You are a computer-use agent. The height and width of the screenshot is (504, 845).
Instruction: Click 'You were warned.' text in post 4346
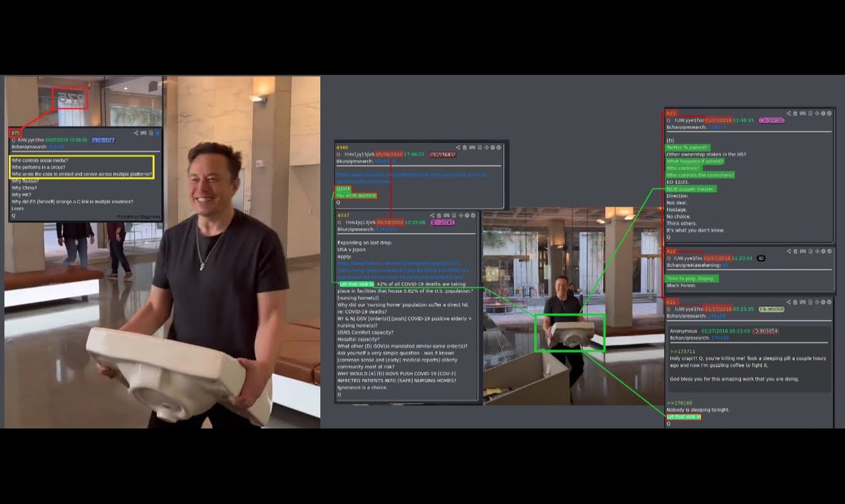356,195
